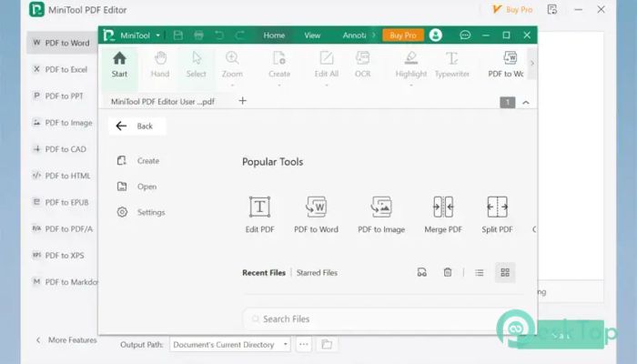
Task: Open the Create tool dropdown arrow
Action: [279, 86]
